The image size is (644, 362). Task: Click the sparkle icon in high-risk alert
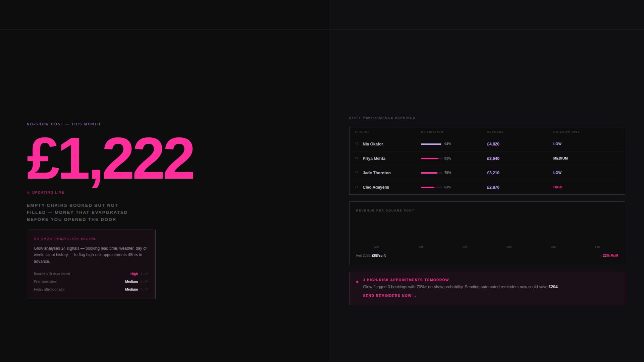[357, 282]
